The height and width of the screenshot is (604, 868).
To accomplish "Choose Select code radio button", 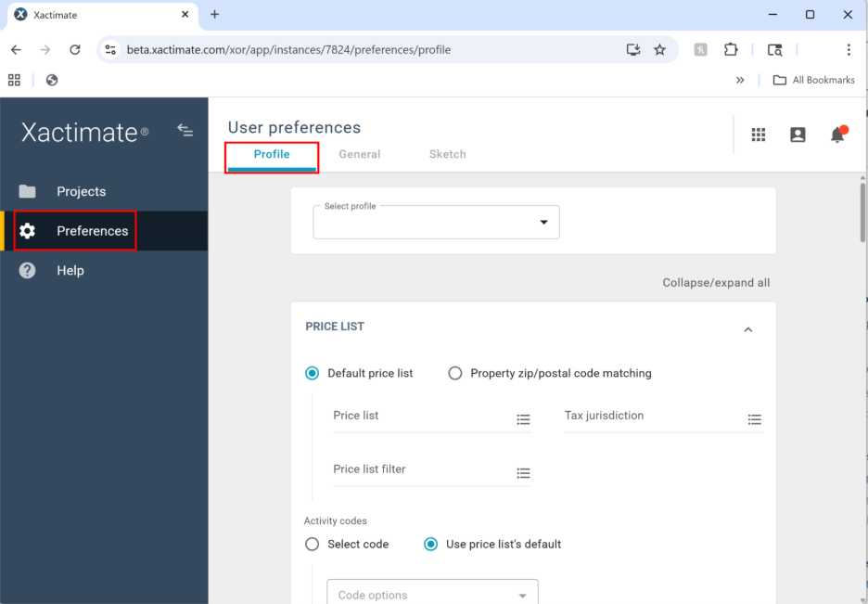I will (313, 545).
